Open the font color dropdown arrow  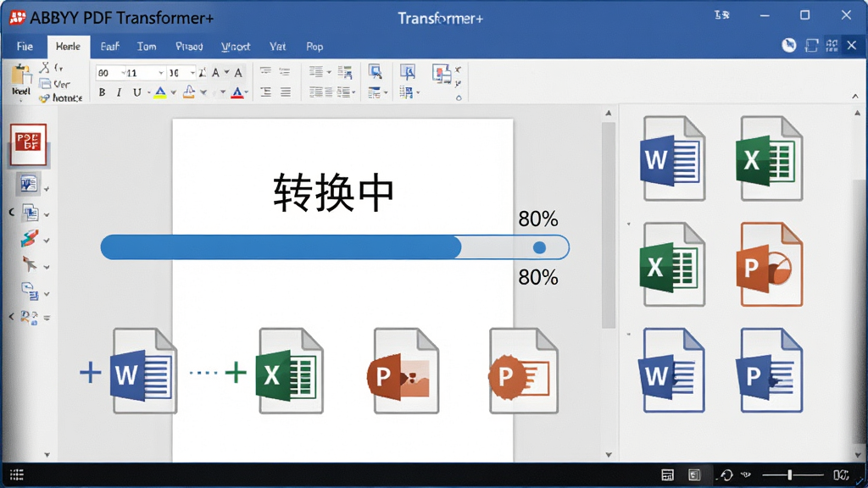coord(247,93)
